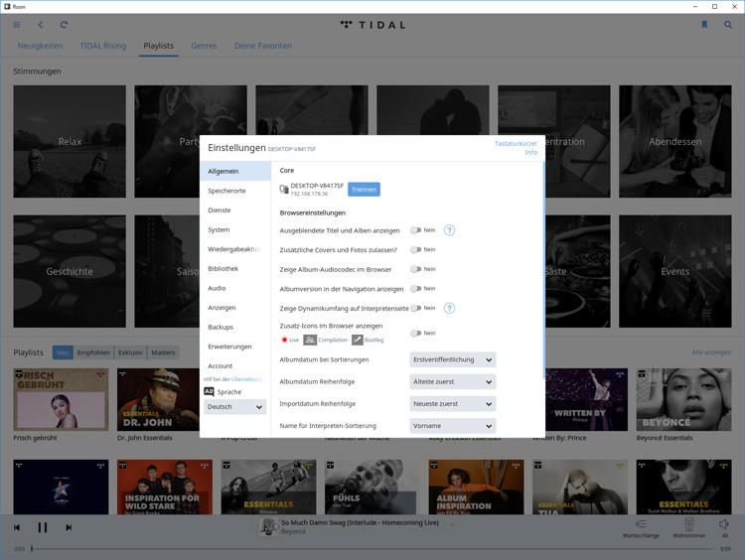Open Bibliothek settings section

pos(235,268)
